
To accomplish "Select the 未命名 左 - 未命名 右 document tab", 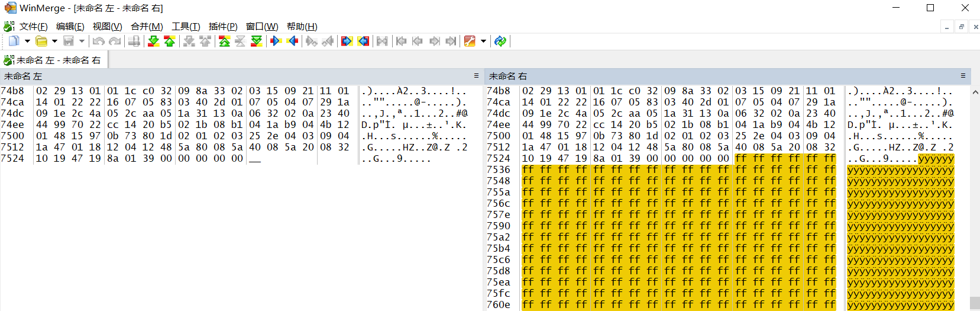I will click(53, 60).
